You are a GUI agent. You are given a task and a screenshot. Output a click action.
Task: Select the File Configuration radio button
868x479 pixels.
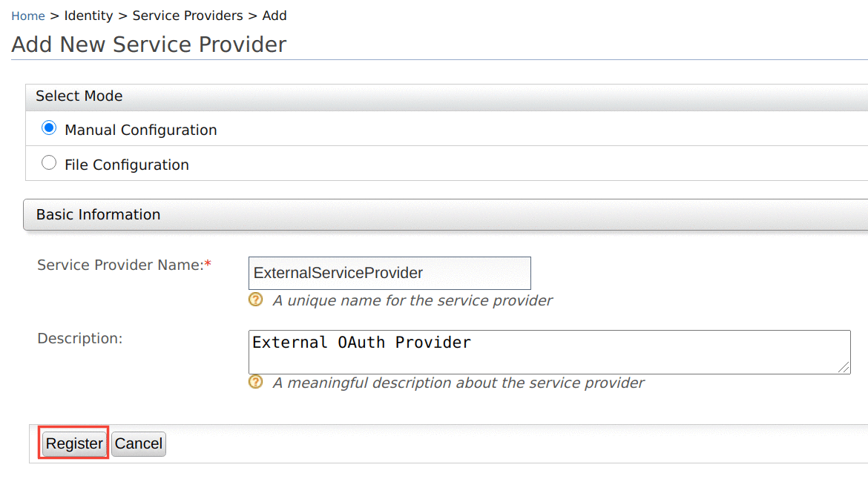pyautogui.click(x=49, y=163)
